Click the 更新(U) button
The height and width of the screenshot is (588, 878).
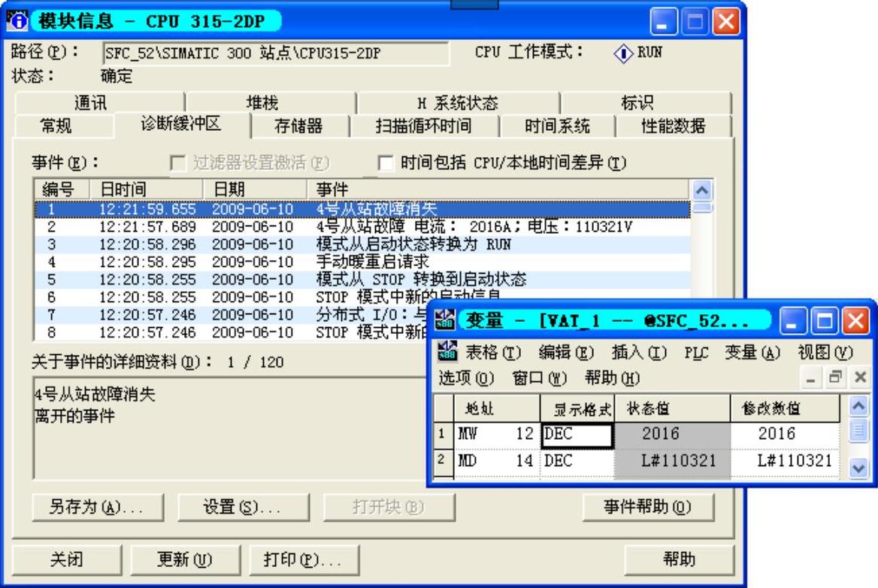(x=186, y=560)
